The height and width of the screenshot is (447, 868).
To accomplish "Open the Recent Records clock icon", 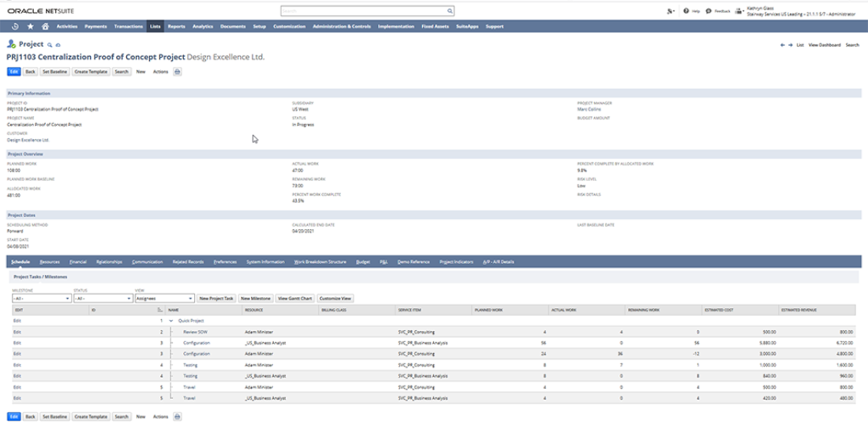I will tap(15, 26).
